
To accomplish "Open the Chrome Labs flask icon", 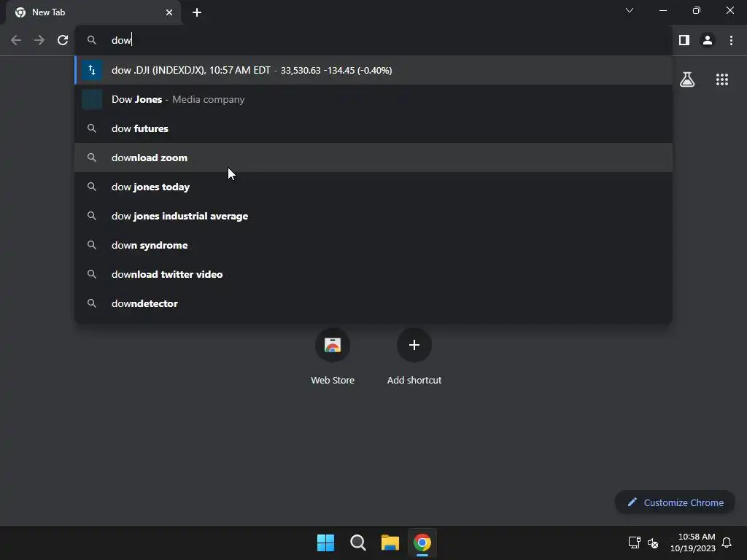I will click(x=687, y=79).
